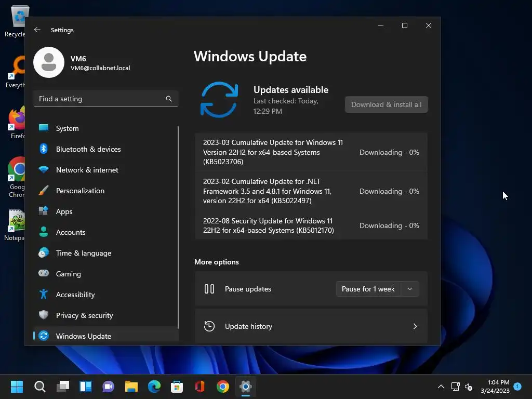This screenshot has width=532, height=399.
Task: Click the Pause updates icon
Action: point(209,289)
